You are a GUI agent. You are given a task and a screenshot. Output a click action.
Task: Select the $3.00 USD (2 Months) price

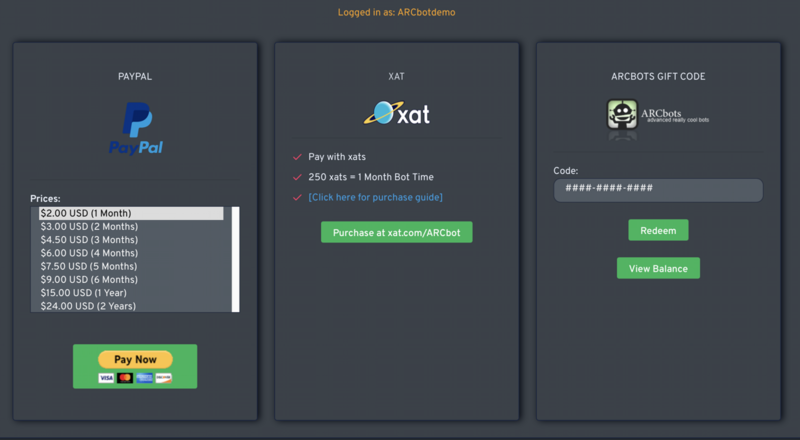click(x=131, y=227)
